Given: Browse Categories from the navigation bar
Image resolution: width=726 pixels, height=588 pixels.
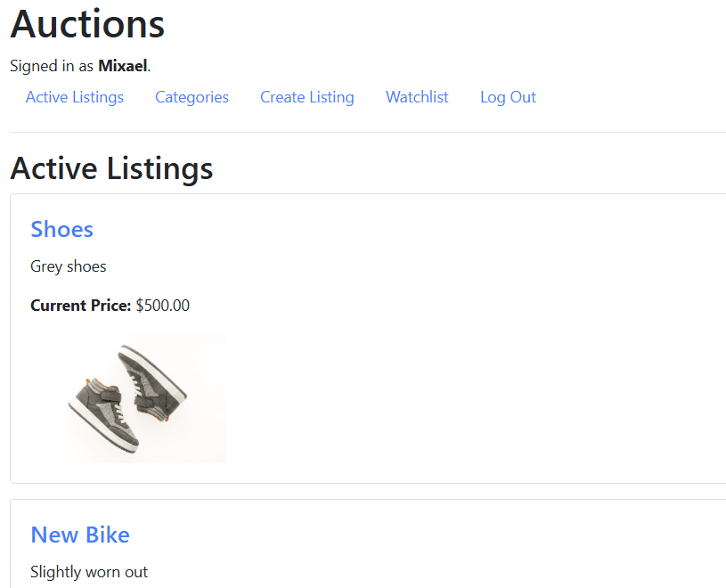Looking at the screenshot, I should click(x=192, y=97).
